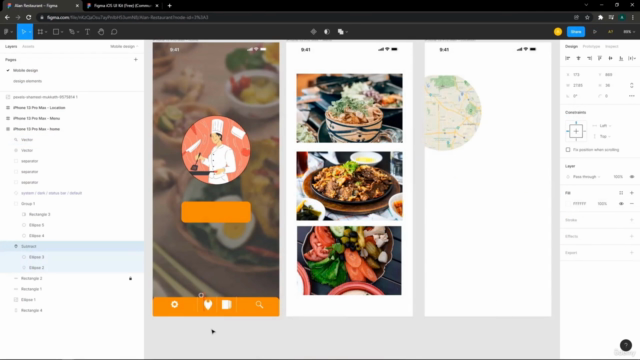This screenshot has width=640, height=360.
Task: Click the lock icon on Rectangle 2
Action: tap(131, 278)
